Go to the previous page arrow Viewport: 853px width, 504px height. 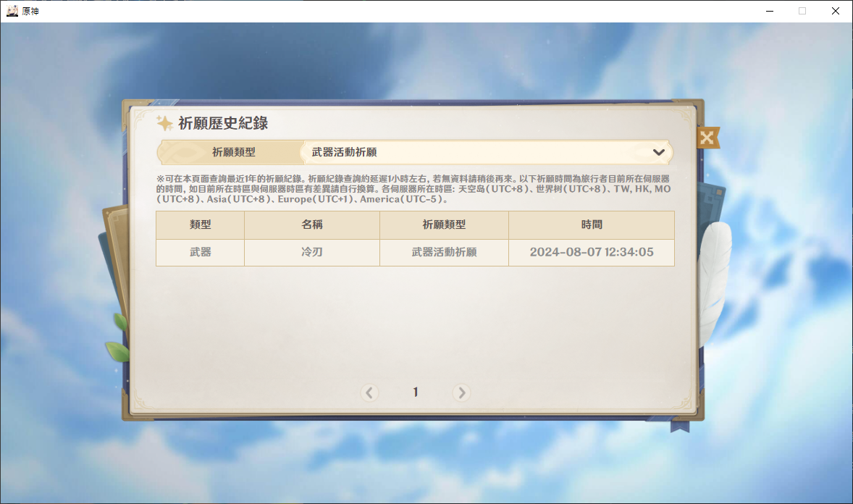[x=369, y=392]
